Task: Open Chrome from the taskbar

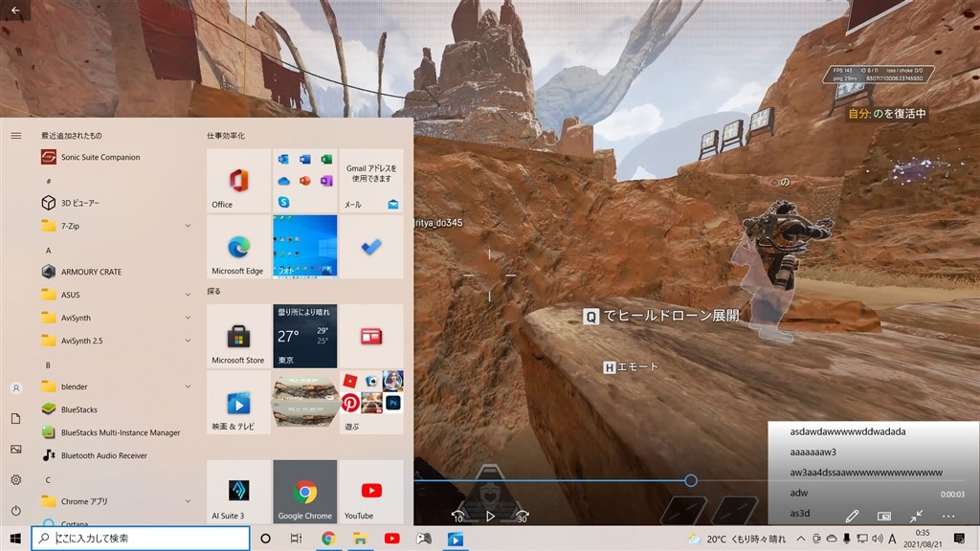Action: click(328, 538)
